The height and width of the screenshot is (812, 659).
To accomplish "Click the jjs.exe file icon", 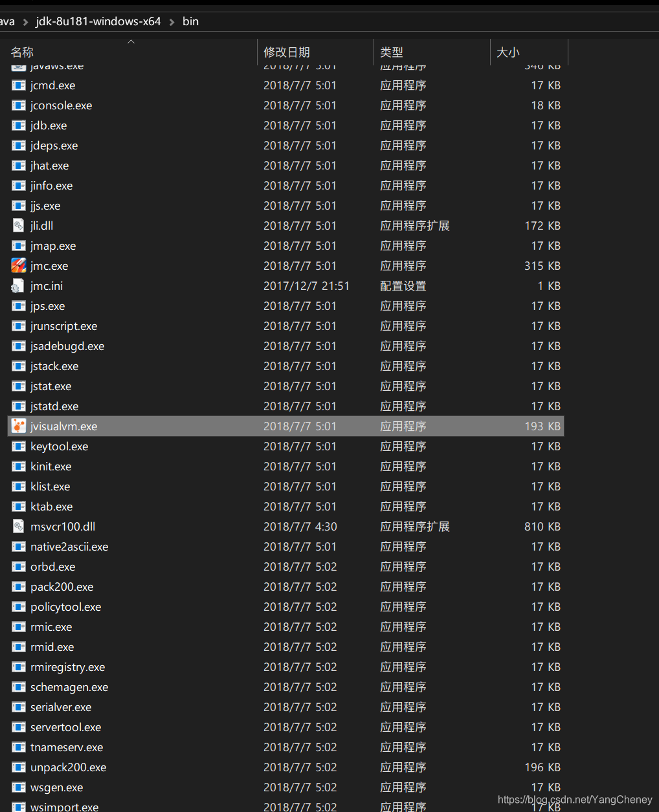I will coord(19,205).
